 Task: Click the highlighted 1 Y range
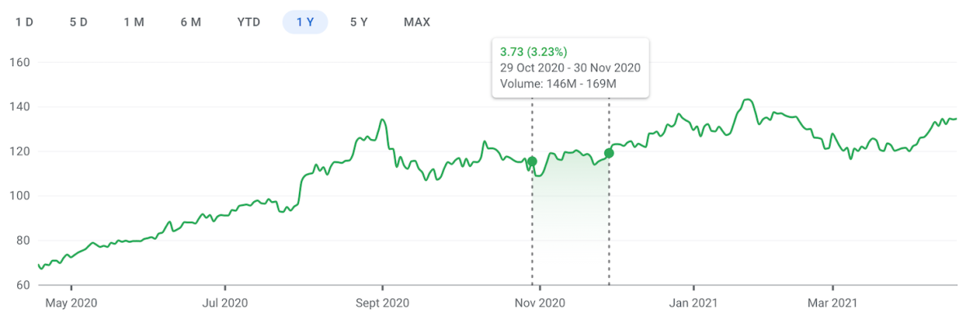(305, 22)
